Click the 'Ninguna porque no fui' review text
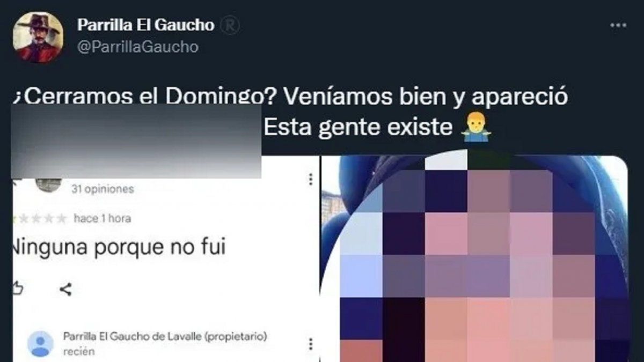644x362 pixels. click(119, 247)
